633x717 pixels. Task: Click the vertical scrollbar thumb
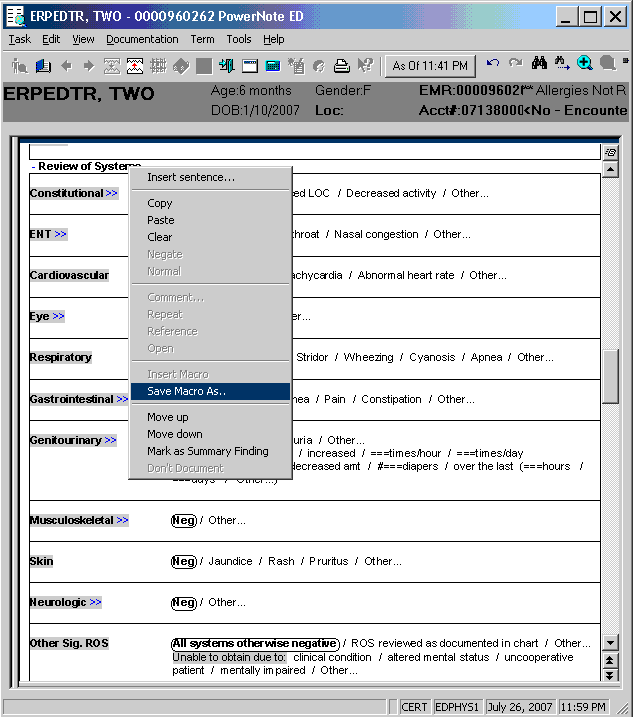pos(610,375)
